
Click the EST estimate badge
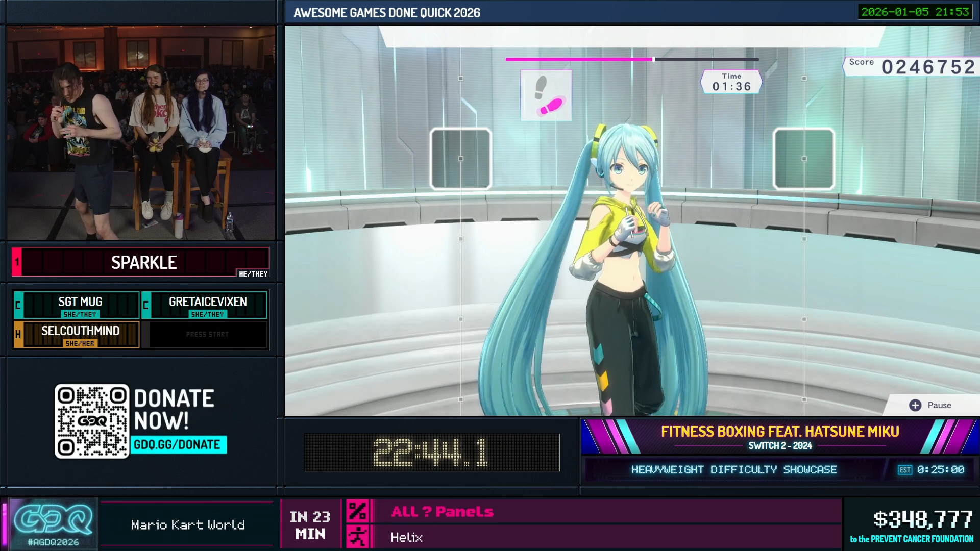[x=904, y=470]
